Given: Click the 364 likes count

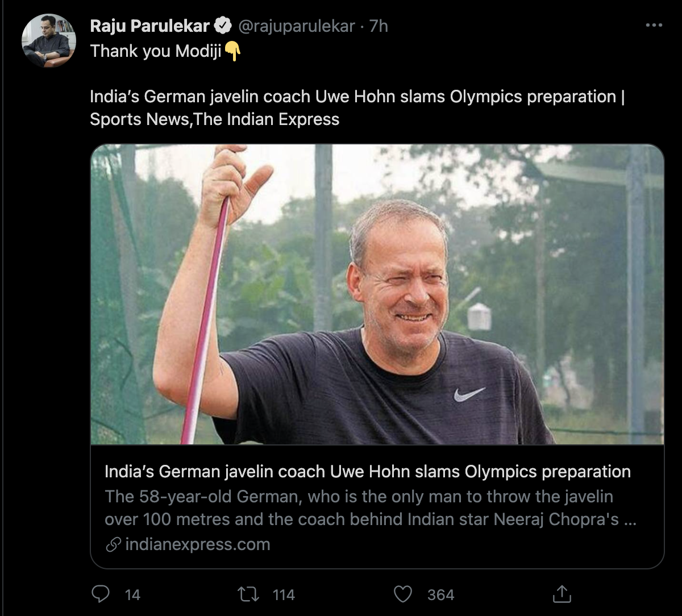Looking at the screenshot, I should click(x=440, y=595).
